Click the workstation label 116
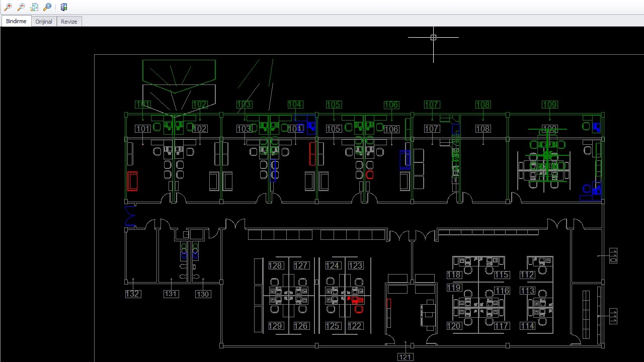Viewport: 644px width, 362px height. (x=502, y=291)
